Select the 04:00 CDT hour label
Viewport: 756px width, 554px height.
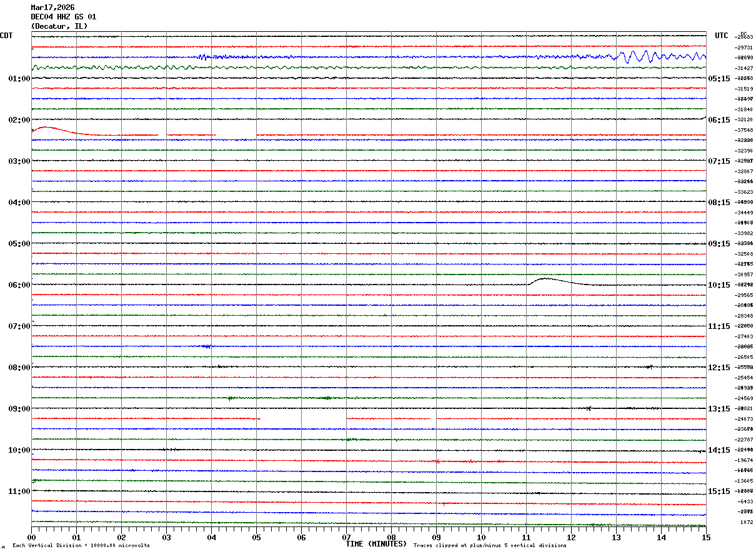point(19,203)
